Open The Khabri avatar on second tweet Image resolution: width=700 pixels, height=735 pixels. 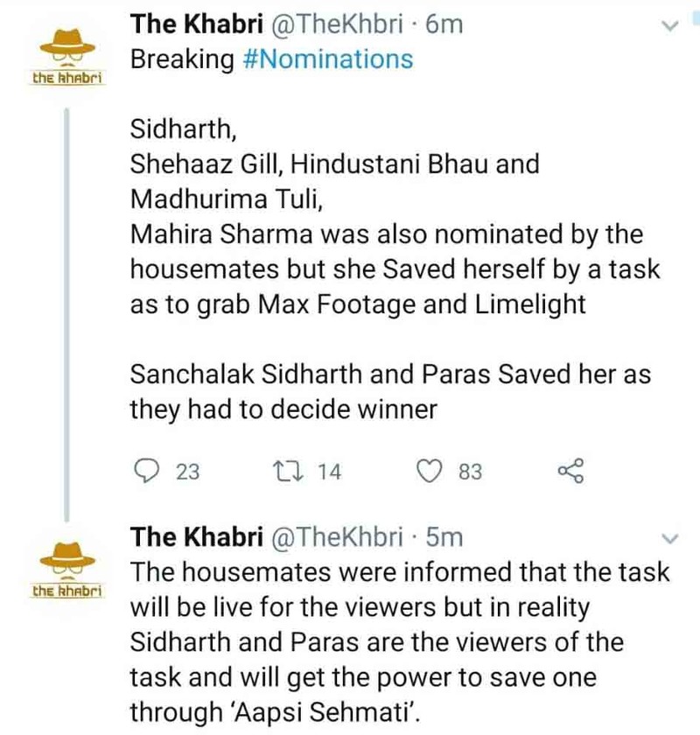67,569
